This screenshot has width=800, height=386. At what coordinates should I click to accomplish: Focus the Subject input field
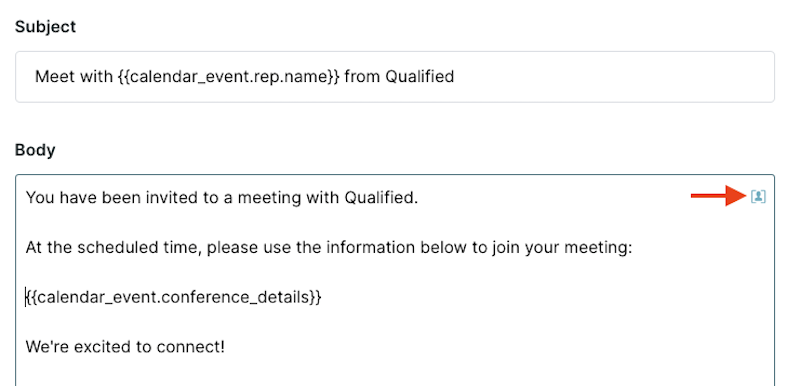pos(395,77)
